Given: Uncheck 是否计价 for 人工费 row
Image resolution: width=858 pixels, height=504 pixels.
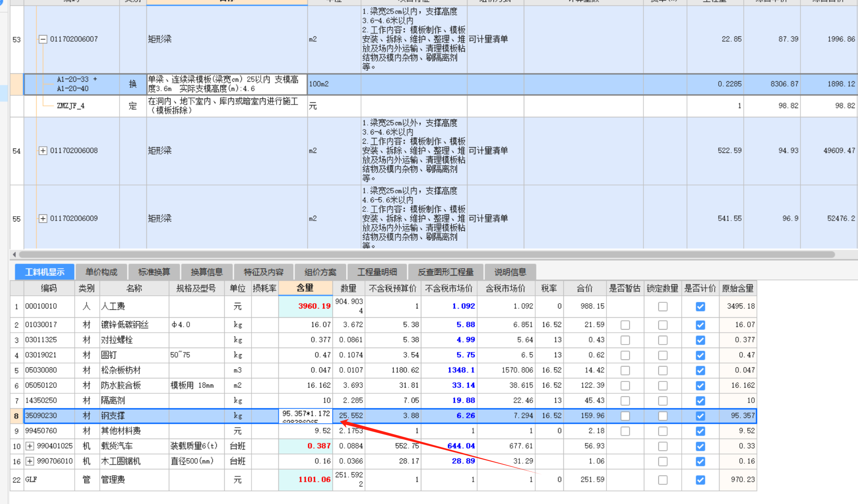Looking at the screenshot, I should tap(701, 306).
